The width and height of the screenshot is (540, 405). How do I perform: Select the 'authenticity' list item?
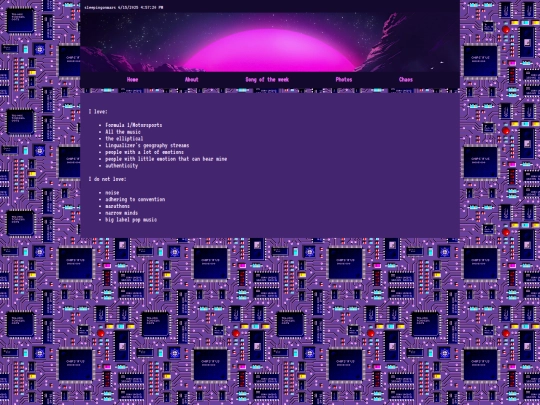click(122, 166)
